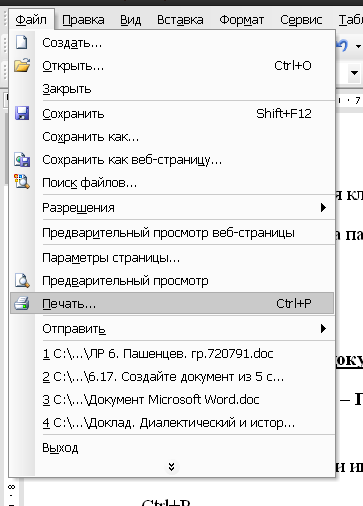Open the Правка menu
This screenshot has width=363, height=506.
pyautogui.click(x=83, y=20)
